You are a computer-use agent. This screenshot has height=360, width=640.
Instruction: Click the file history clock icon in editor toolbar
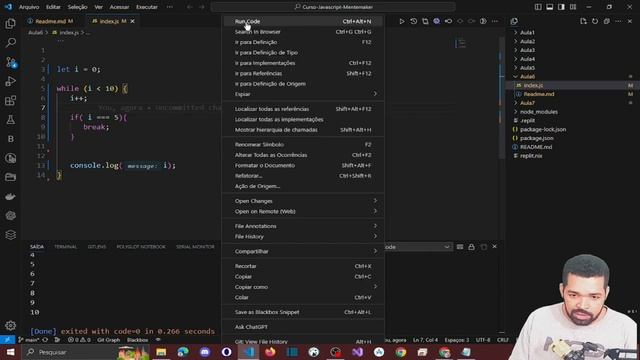coord(413,21)
